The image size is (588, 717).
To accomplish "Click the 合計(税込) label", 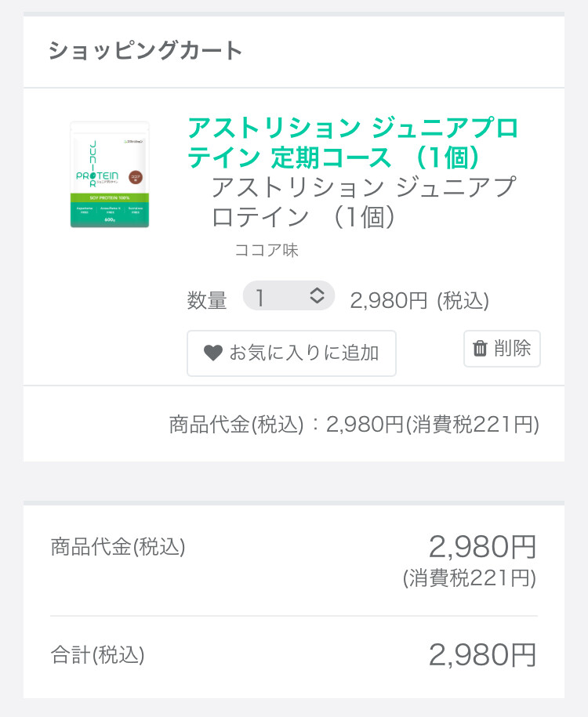I will (97, 655).
